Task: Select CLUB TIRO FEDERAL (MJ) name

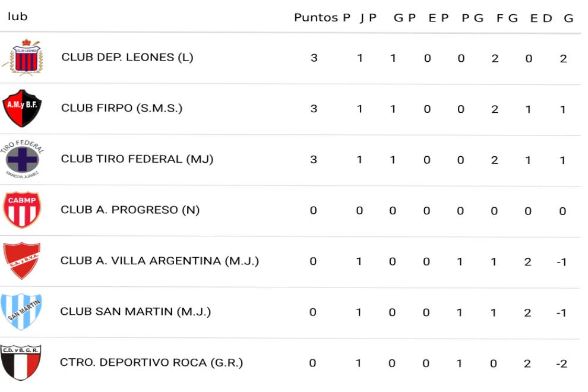Action: (x=137, y=159)
